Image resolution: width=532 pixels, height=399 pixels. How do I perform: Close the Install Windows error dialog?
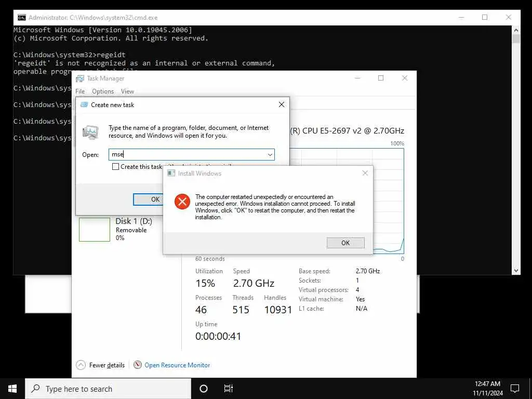365,173
